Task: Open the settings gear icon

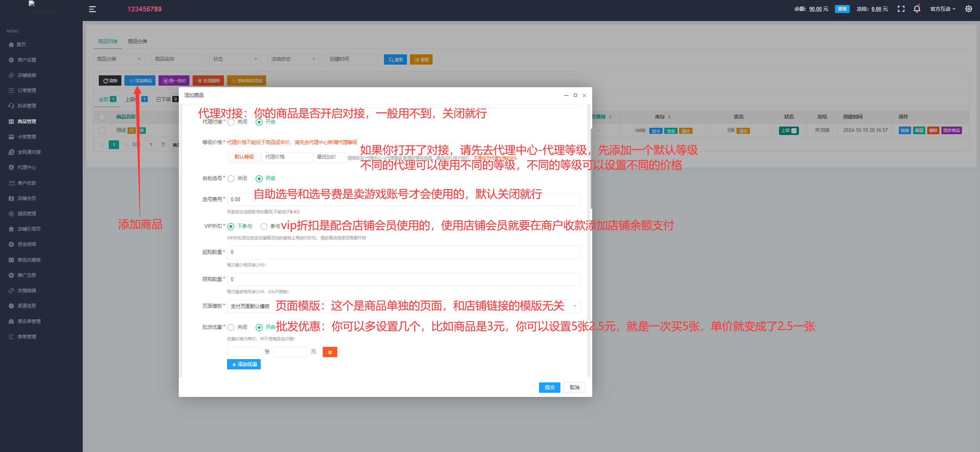Action: [x=969, y=9]
